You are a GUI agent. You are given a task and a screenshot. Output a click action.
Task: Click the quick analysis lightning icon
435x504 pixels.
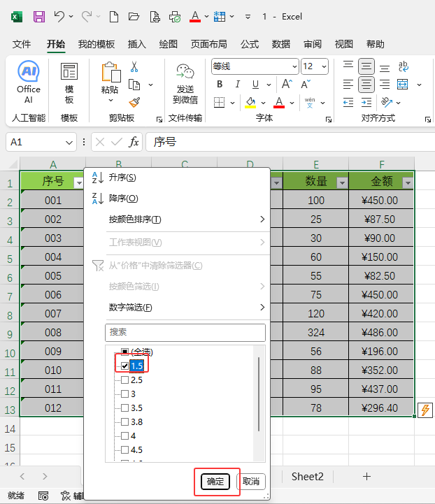pyautogui.click(x=425, y=410)
